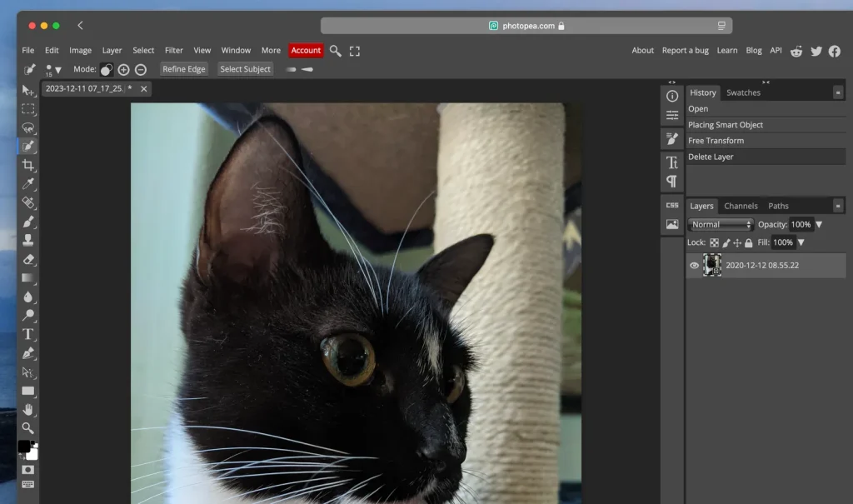Hide the 2020-12-12 08.55.22 layer

pos(694,265)
